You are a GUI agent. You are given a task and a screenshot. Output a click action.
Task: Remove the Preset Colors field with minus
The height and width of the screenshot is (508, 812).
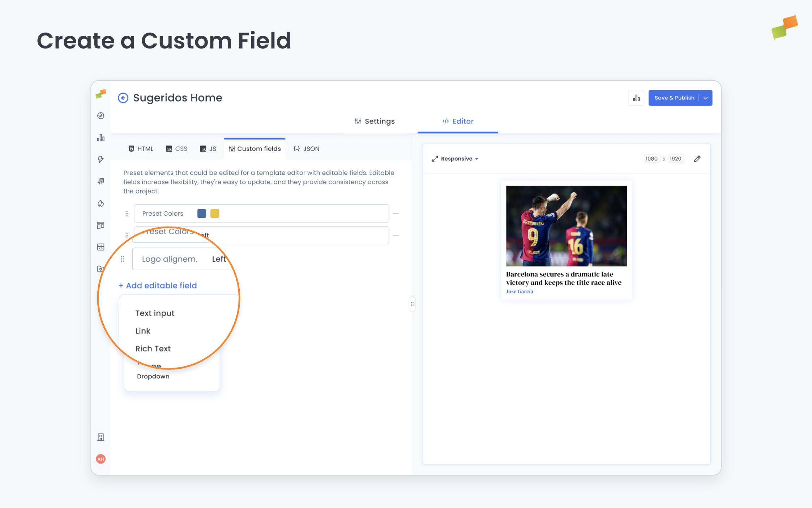pos(396,213)
